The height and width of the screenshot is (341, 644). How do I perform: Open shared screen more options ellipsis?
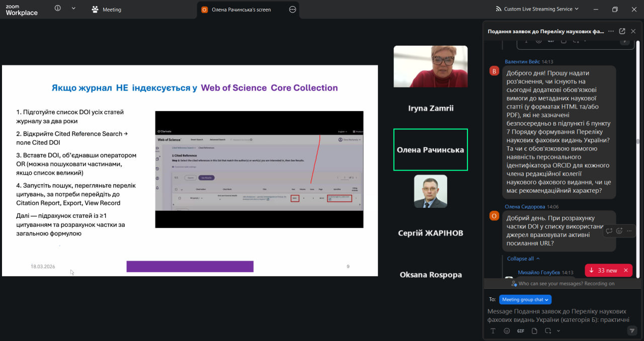293,10
